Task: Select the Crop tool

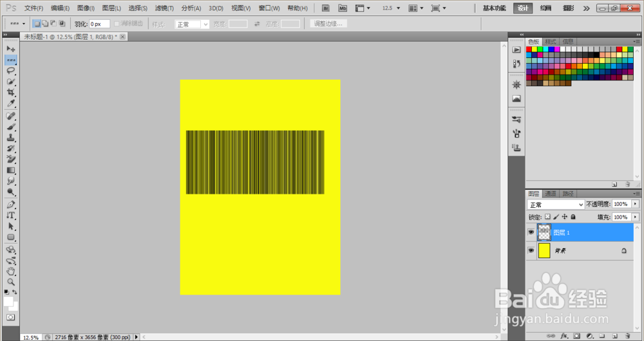Action: 11,93
